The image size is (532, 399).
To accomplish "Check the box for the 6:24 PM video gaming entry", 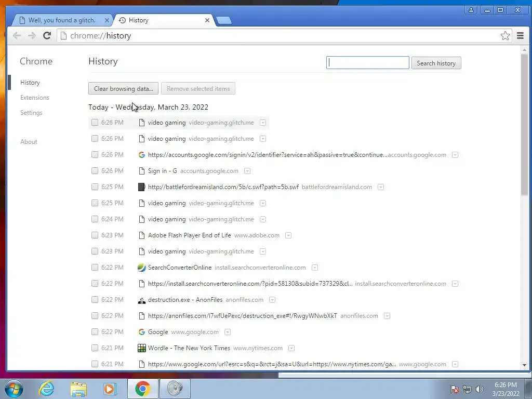I will pos(95,219).
